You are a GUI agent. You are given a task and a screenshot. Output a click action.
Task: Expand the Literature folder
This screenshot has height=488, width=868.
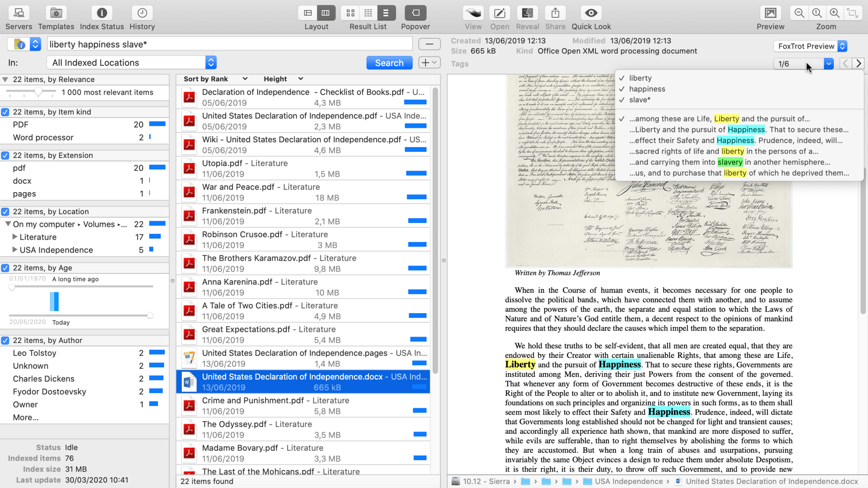coord(15,237)
